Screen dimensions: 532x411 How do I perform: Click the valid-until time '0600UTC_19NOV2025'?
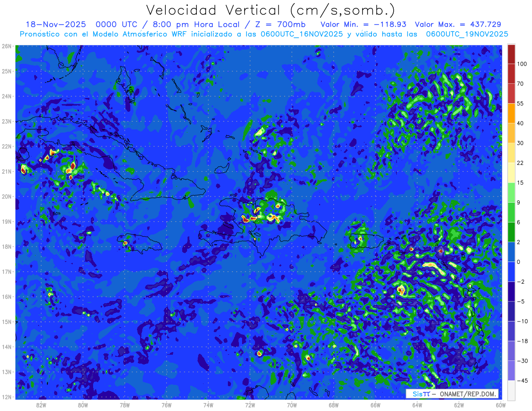click(467, 34)
